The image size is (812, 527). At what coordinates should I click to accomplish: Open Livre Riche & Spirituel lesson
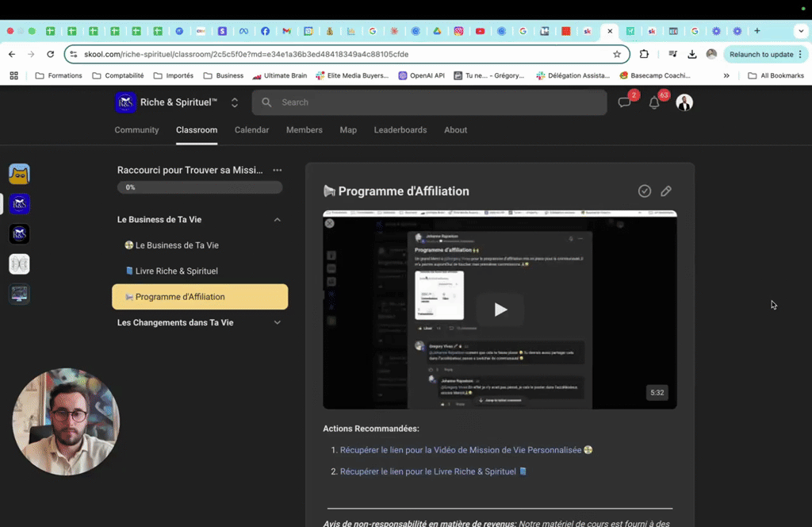point(200,271)
